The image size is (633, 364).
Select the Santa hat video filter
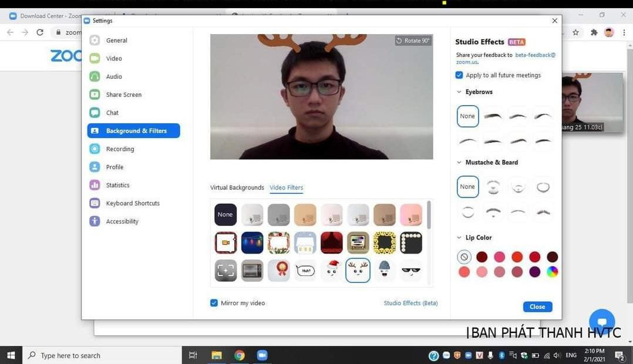pyautogui.click(x=332, y=270)
